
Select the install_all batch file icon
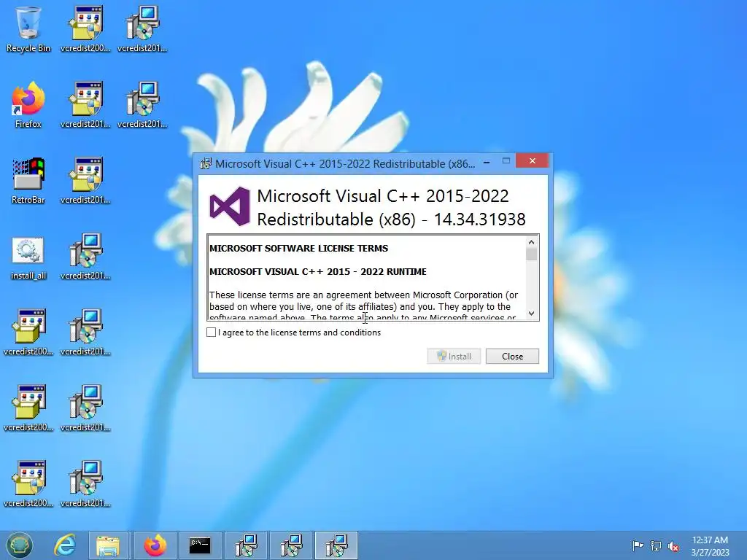[28, 257]
